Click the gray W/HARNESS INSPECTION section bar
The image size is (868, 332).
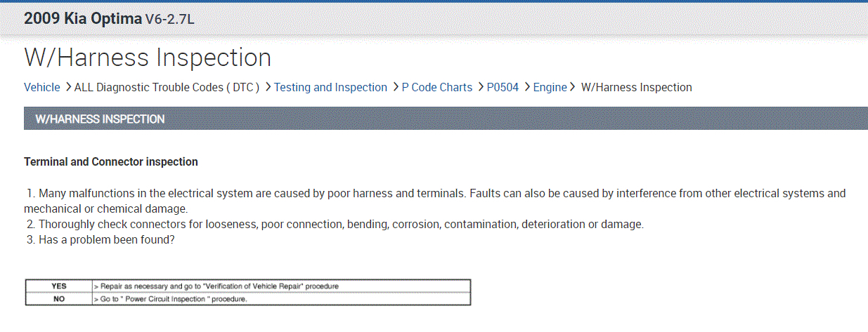pos(446,119)
